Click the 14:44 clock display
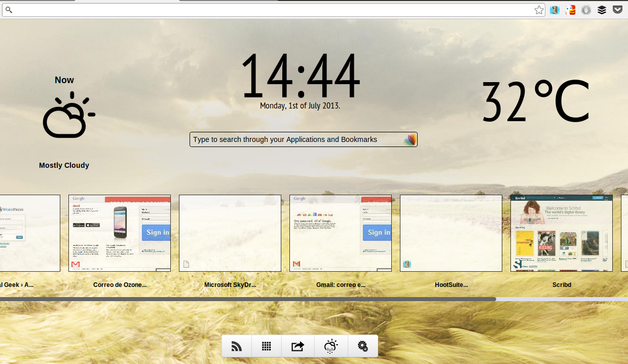 [x=300, y=76]
